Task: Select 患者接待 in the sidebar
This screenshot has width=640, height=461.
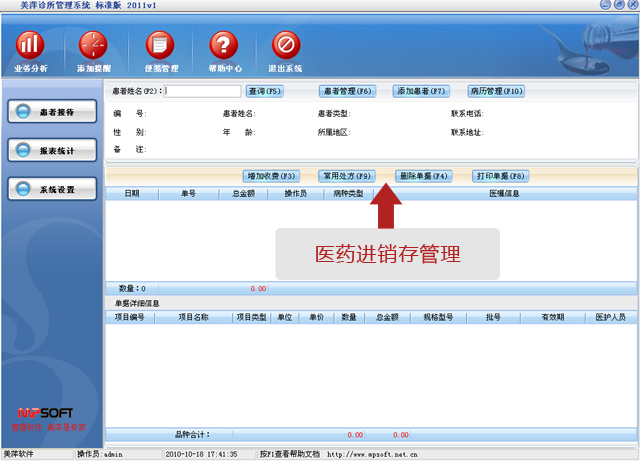Action: (x=51, y=112)
